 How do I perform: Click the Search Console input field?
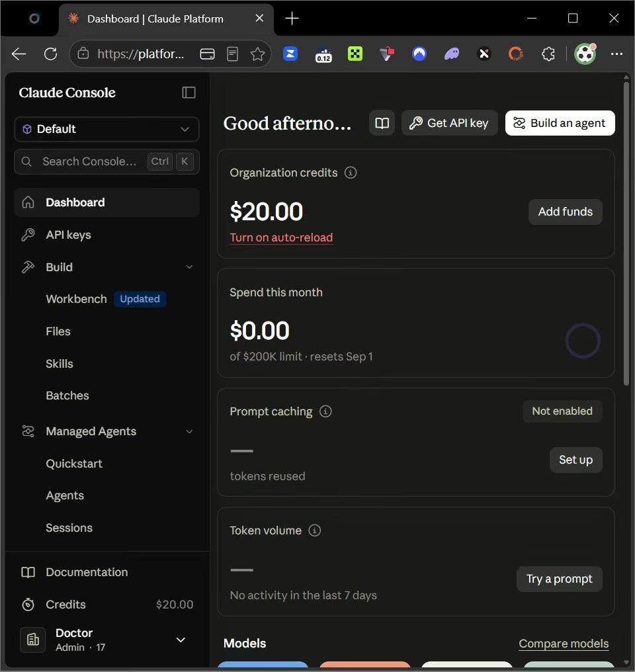tap(106, 161)
